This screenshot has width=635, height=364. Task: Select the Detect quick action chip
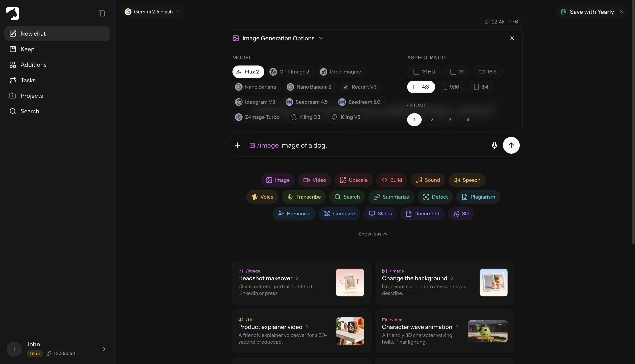(x=435, y=197)
